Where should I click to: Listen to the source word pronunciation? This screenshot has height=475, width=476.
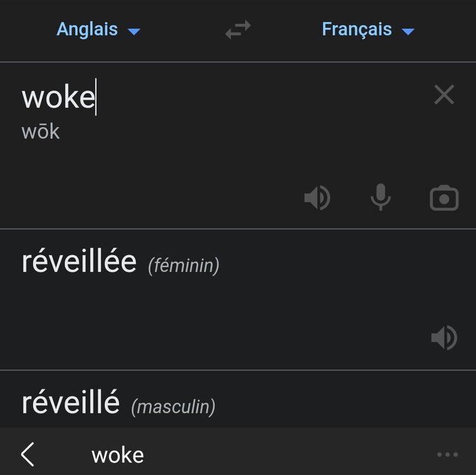tap(317, 198)
